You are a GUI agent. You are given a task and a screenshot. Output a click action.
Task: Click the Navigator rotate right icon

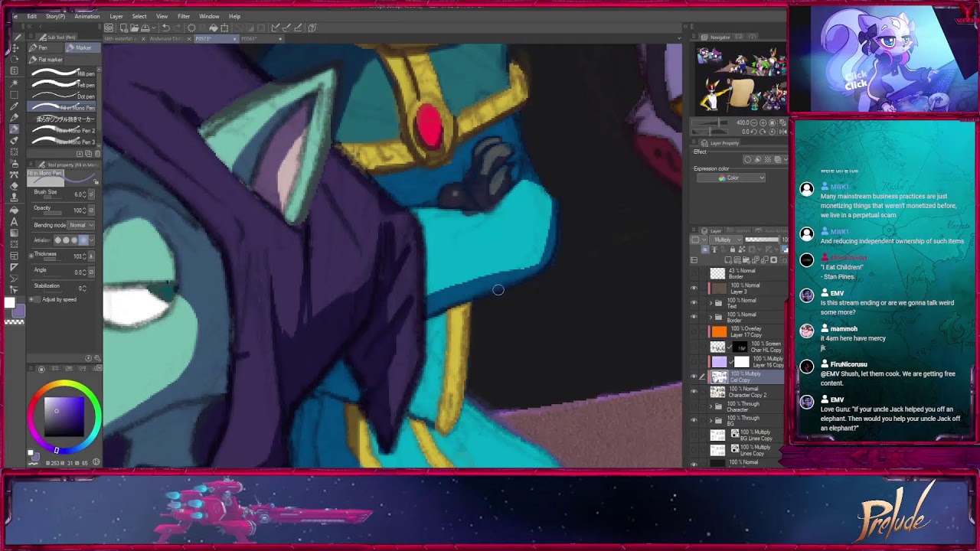tap(763, 132)
